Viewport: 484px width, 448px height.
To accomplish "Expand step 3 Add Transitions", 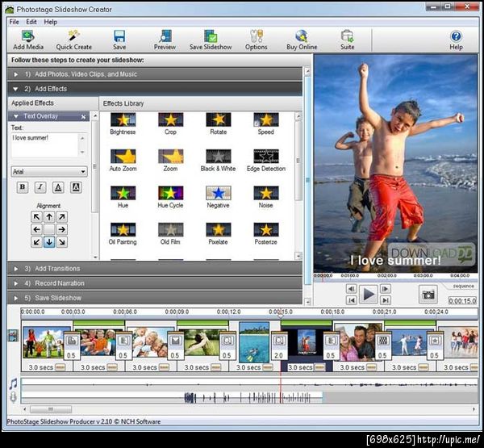I will 154,269.
